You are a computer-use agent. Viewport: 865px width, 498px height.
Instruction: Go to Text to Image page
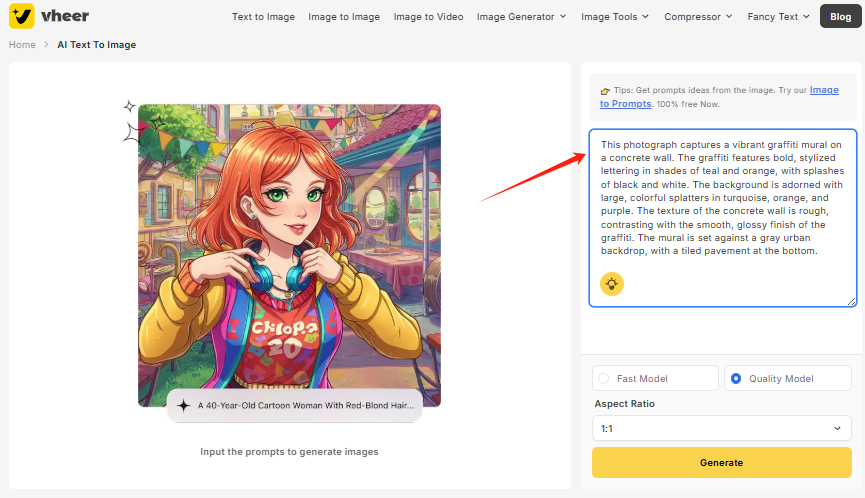(x=264, y=16)
